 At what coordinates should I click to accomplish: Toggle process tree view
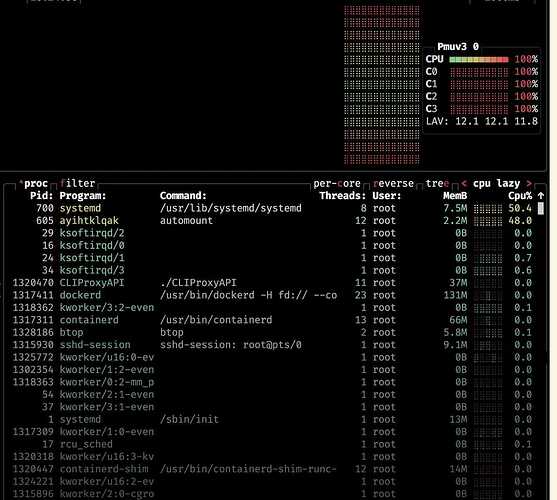click(x=437, y=183)
